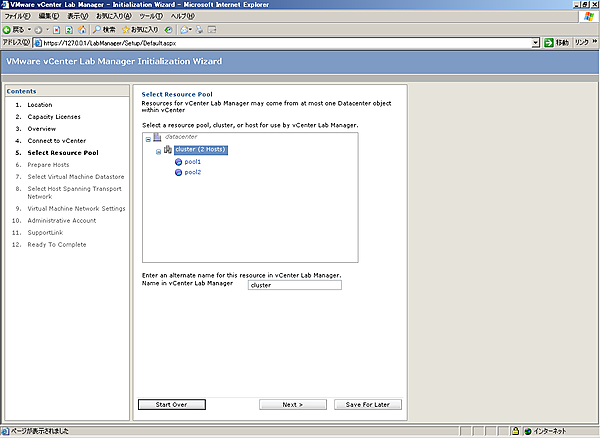Click step 6 Prepare Hosts
The width and height of the screenshot is (600, 438).
[x=48, y=165]
